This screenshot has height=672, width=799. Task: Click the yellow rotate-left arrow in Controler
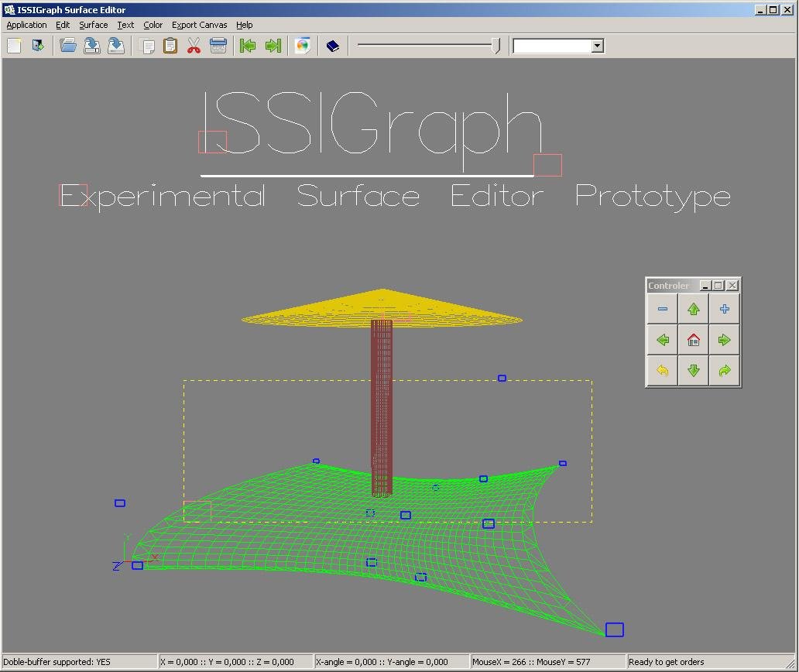coord(663,371)
